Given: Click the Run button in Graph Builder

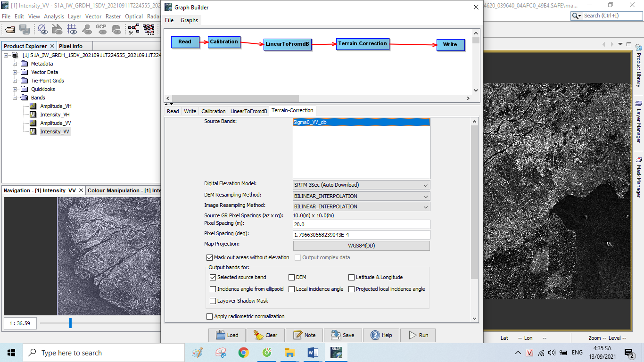Looking at the screenshot, I should pos(418,335).
